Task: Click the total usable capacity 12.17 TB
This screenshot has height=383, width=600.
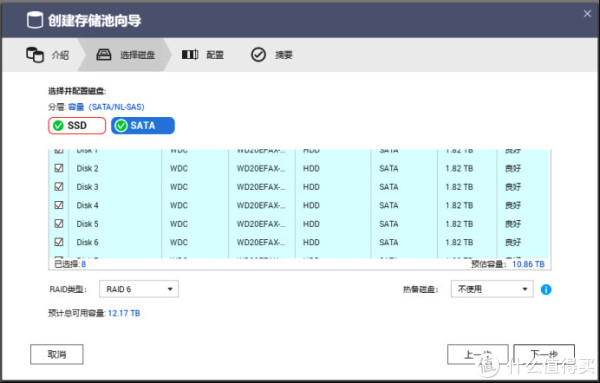Action: (x=124, y=313)
